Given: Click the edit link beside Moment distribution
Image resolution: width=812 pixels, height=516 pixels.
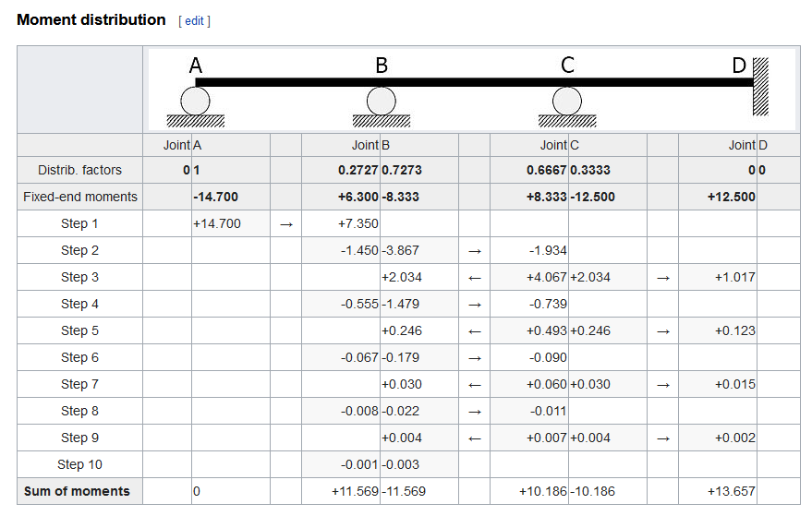Looking at the screenshot, I should (x=194, y=21).
